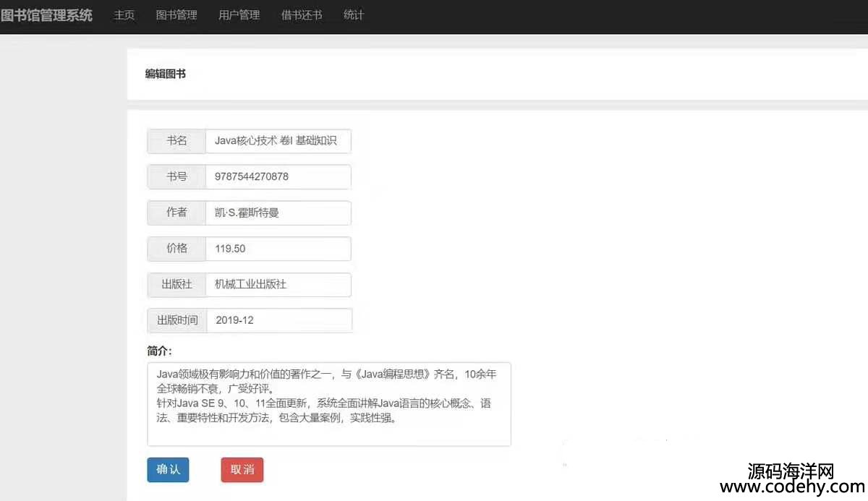Focus the 书号 field with 9787544270878
This screenshot has width=868, height=501.
point(278,176)
